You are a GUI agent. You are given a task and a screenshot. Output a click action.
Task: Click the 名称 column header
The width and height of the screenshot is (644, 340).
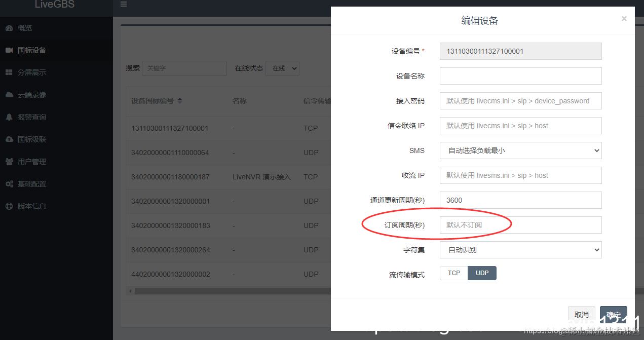tap(240, 101)
